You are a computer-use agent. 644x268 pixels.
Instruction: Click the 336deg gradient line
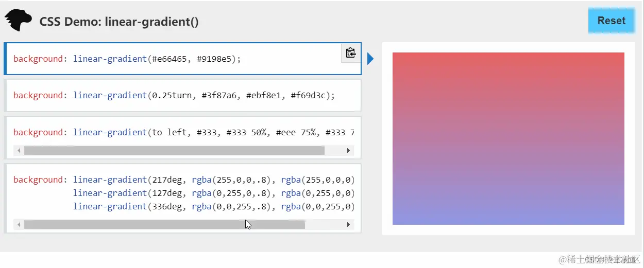[214, 206]
